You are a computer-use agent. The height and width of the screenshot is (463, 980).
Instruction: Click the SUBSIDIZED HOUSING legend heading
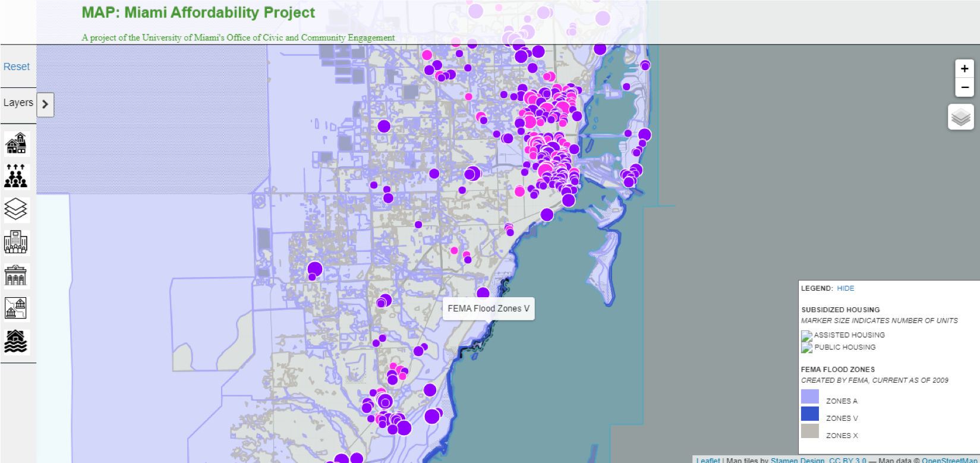pyautogui.click(x=840, y=310)
